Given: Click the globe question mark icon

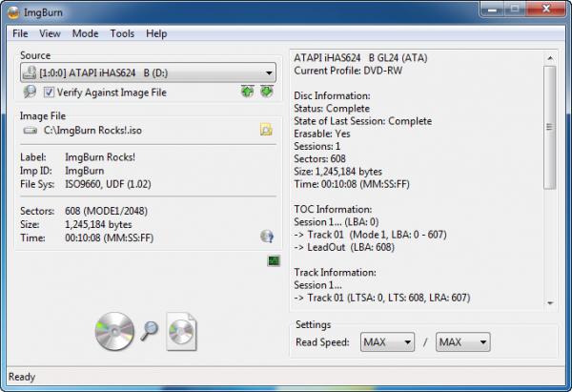Looking at the screenshot, I should pyautogui.click(x=267, y=237).
